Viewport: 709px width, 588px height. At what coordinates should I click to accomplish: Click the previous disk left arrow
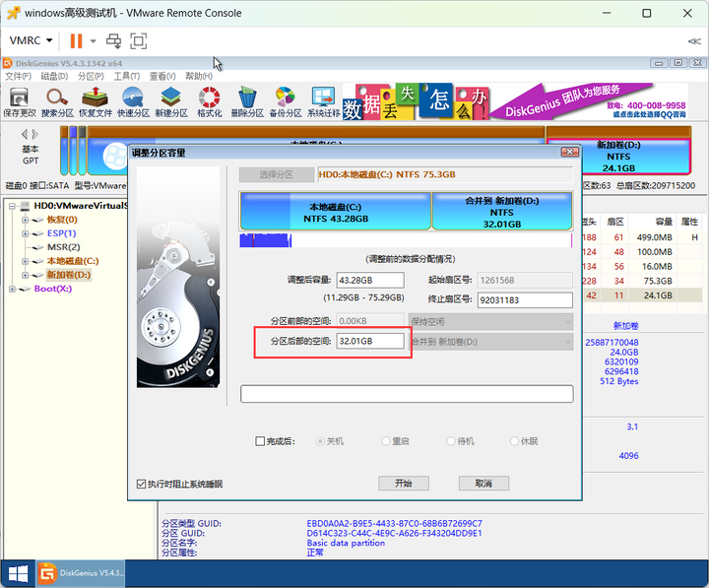coord(25,134)
